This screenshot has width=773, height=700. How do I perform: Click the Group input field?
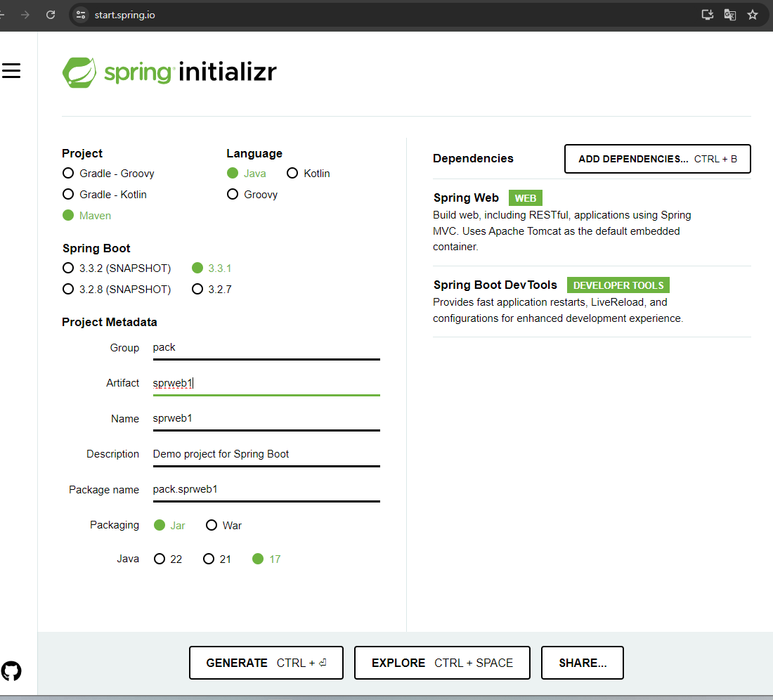click(x=266, y=348)
